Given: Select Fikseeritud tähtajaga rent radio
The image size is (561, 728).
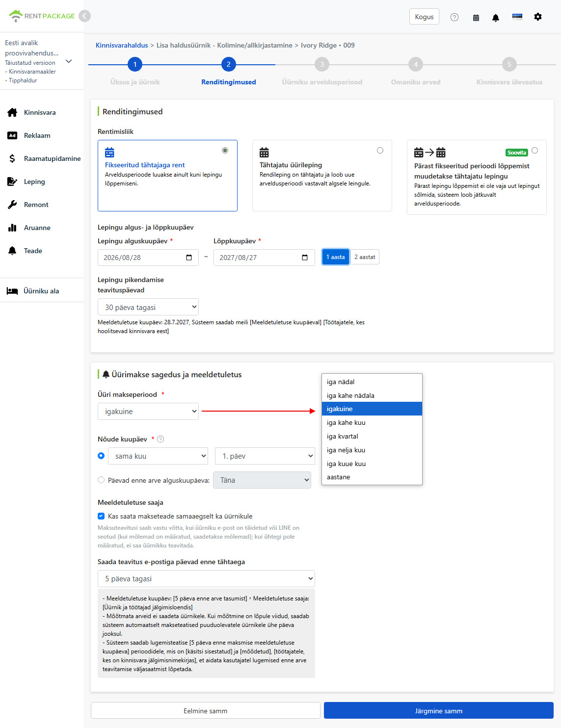Looking at the screenshot, I should tap(225, 151).
